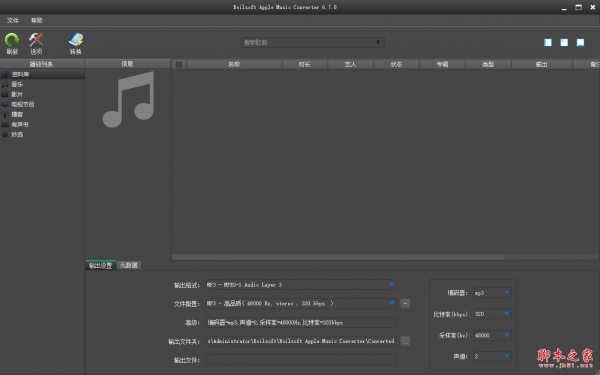Click the 转换 convert book icon
Screen dimensions: 600x375
76,40
